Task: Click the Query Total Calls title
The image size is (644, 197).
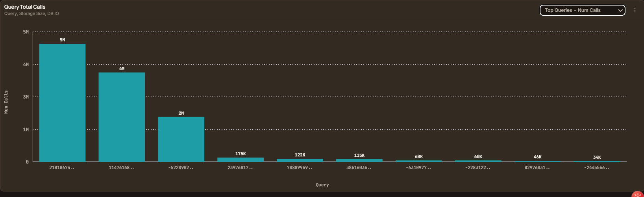Action: (x=25, y=7)
